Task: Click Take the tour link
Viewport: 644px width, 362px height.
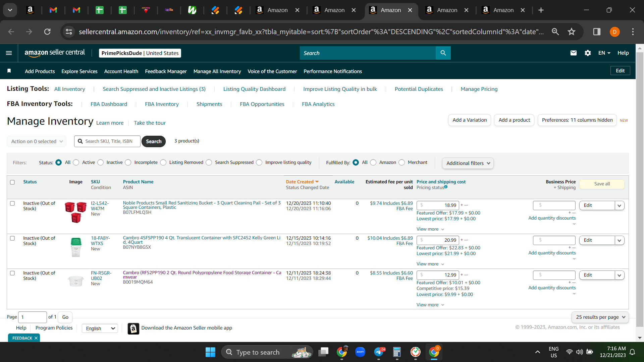Action: [150, 123]
